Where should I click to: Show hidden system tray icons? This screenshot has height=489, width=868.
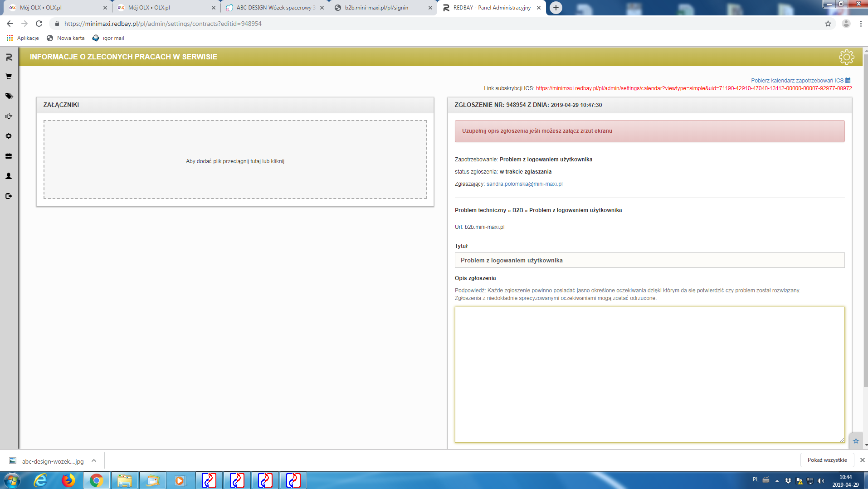777,480
